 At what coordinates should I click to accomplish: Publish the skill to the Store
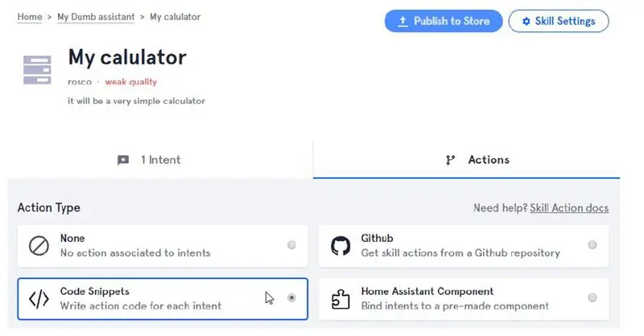tap(444, 21)
